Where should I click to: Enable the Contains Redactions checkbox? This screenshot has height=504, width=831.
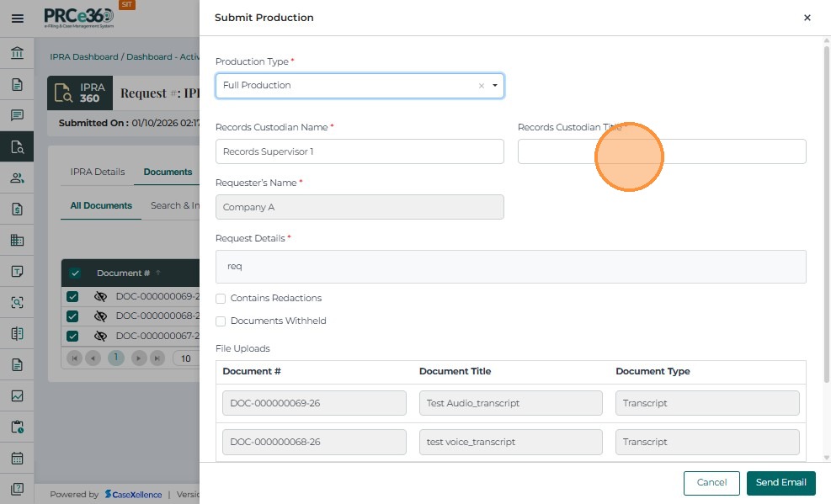point(221,299)
